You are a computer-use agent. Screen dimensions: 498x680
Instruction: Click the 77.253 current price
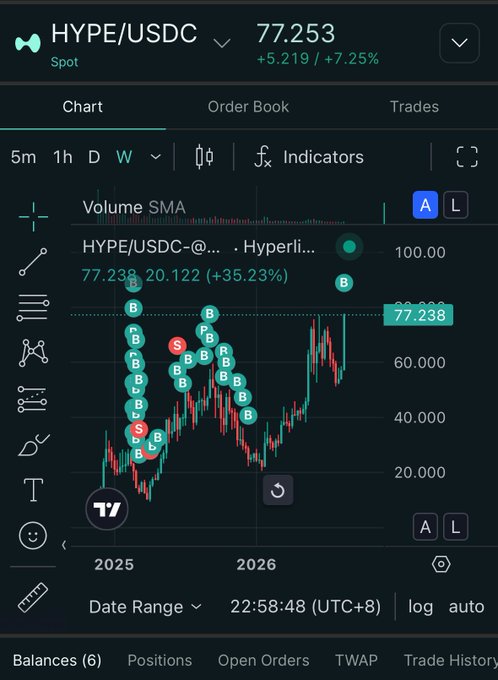(x=296, y=33)
